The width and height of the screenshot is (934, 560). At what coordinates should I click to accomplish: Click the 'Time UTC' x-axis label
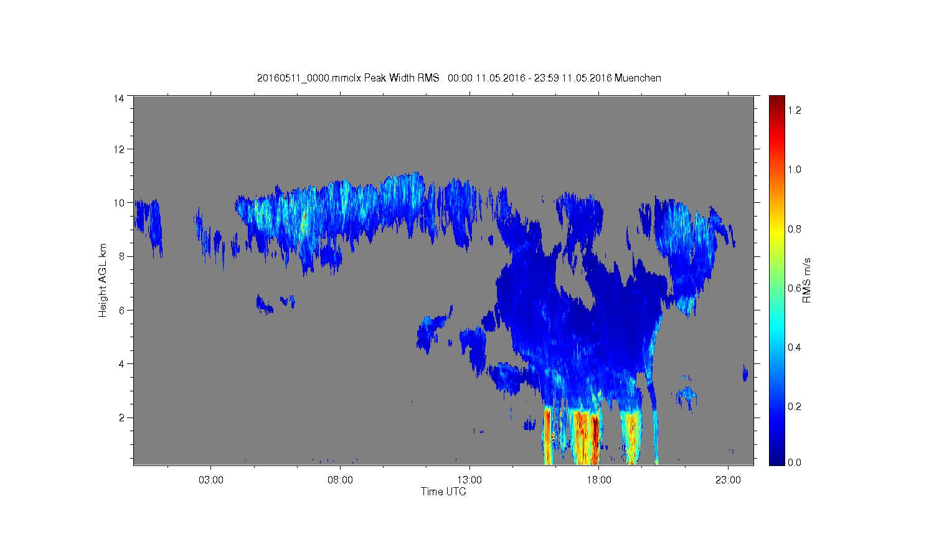(443, 492)
